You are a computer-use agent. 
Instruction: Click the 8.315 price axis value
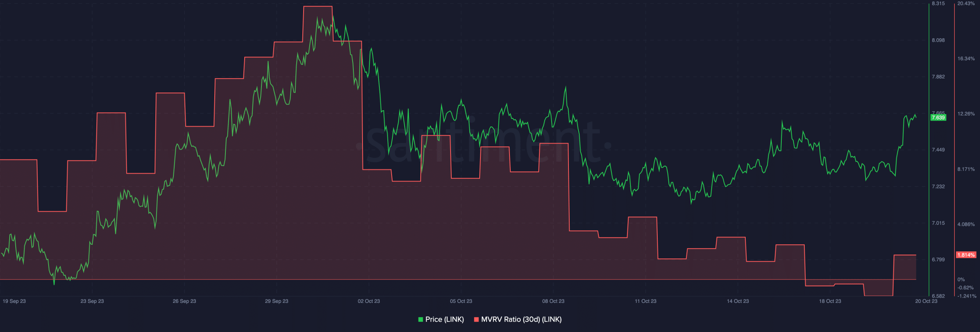click(938, 3)
